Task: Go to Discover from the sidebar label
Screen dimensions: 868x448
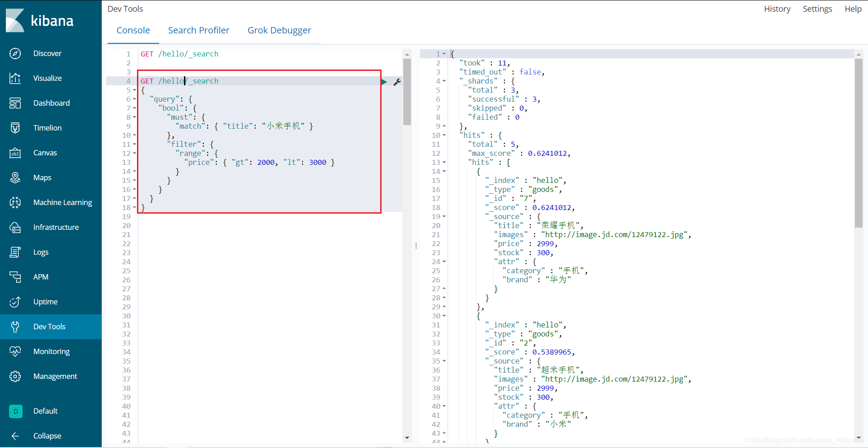Action: coord(47,53)
